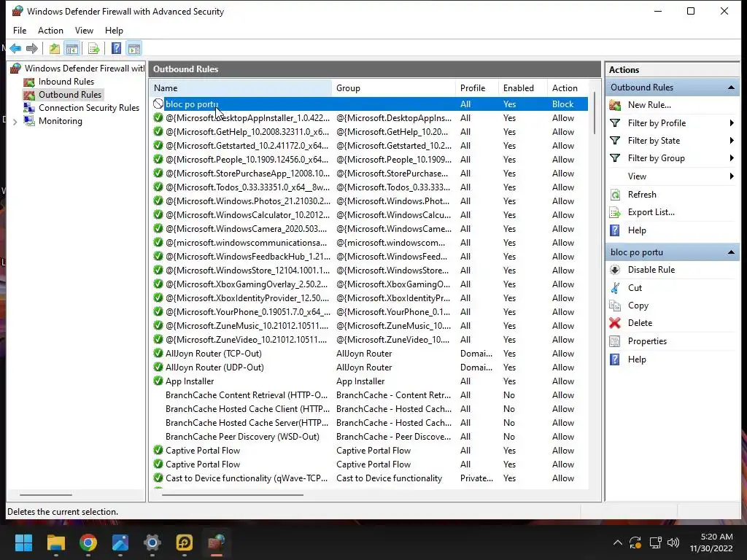This screenshot has width=747, height=560.
Task: Click the Inbound Rules tree icon
Action: pyautogui.click(x=29, y=82)
